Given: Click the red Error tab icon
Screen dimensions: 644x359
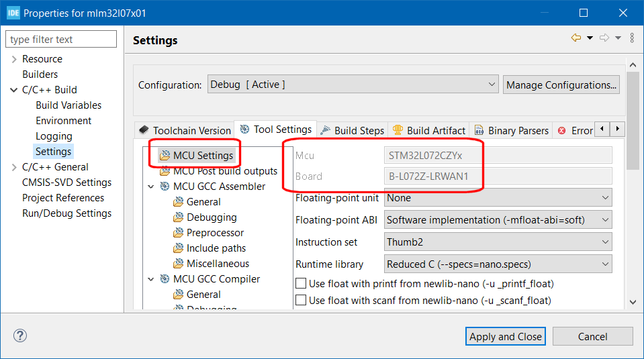Looking at the screenshot, I should 562,130.
